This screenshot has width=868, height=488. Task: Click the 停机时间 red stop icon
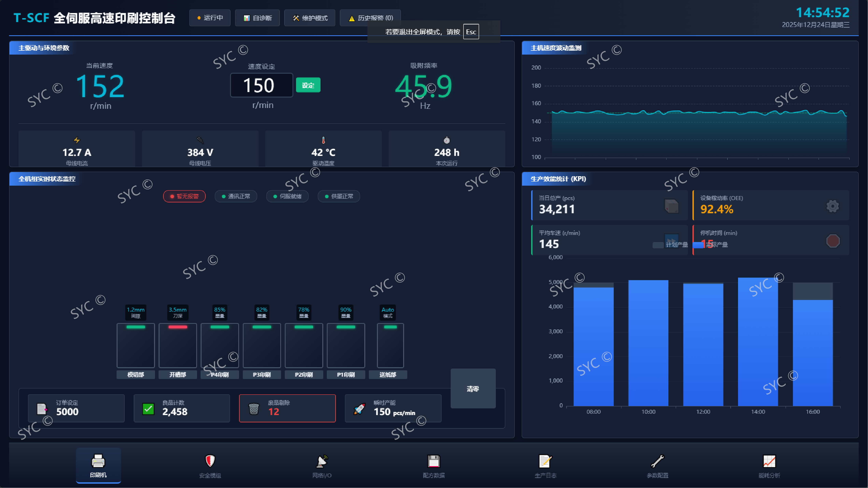(833, 241)
